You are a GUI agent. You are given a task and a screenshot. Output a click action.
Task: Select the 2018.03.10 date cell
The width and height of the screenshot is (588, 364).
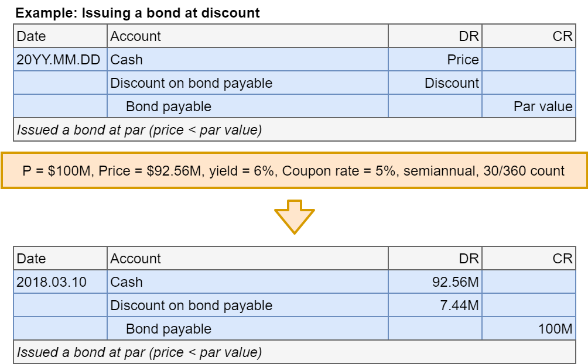pos(60,282)
